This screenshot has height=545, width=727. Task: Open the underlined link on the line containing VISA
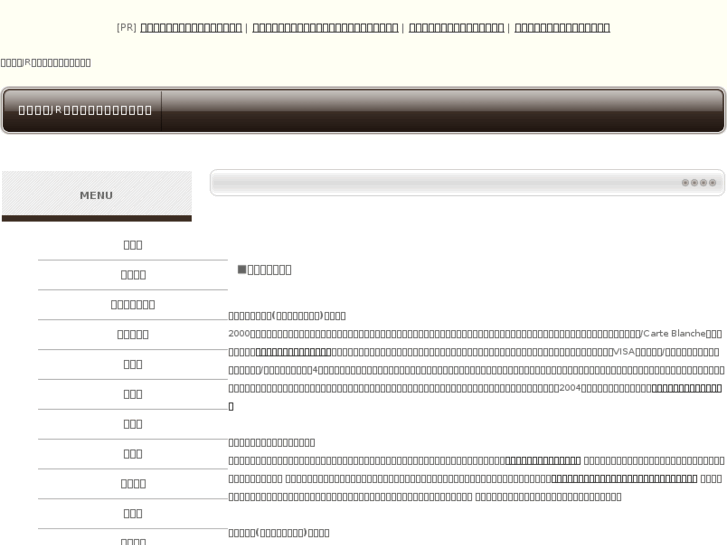click(x=293, y=352)
